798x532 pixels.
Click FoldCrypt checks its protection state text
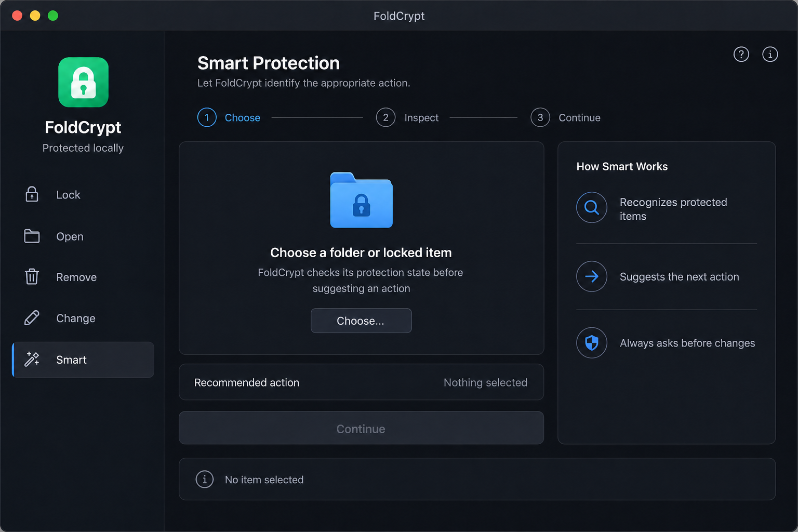pos(361,280)
